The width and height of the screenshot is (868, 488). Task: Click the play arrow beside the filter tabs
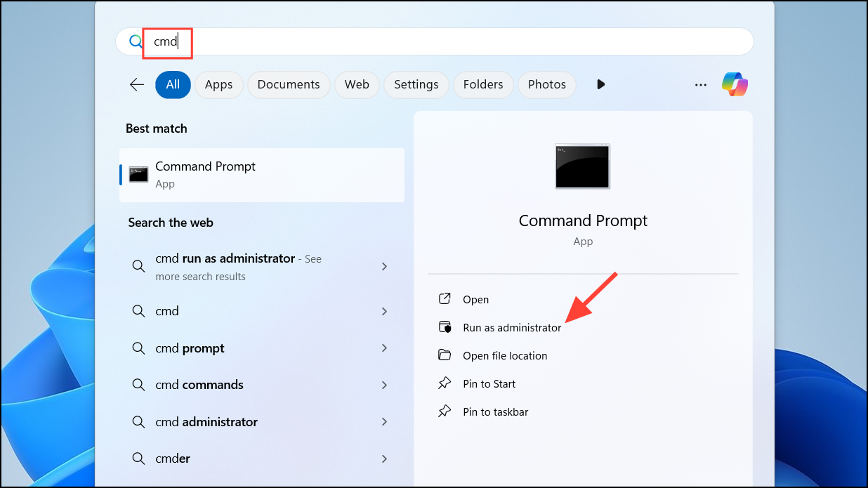coord(600,84)
